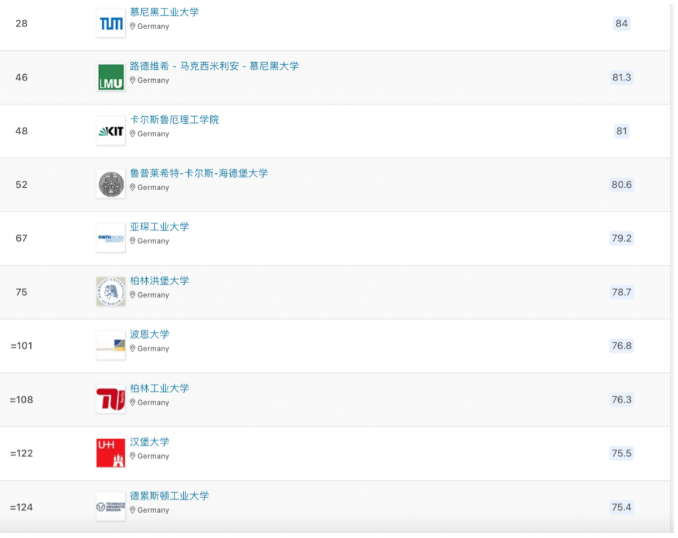678x538 pixels.
Task: Click the score 76.3 badge
Action: click(x=621, y=400)
